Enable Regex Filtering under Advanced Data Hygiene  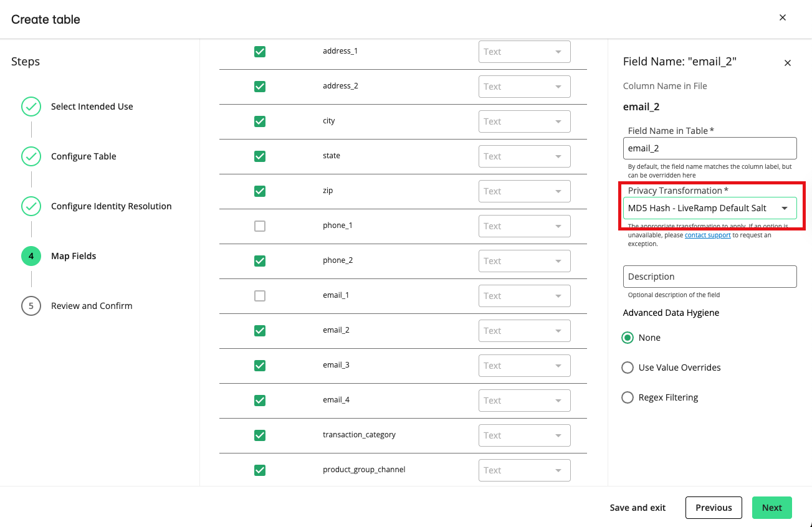628,397
